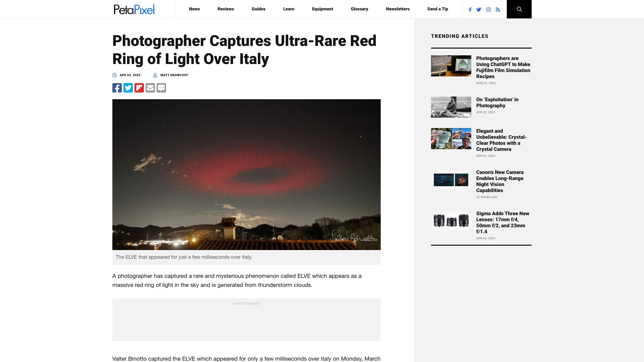Select Send a Tip
644x362 pixels.
click(x=438, y=9)
